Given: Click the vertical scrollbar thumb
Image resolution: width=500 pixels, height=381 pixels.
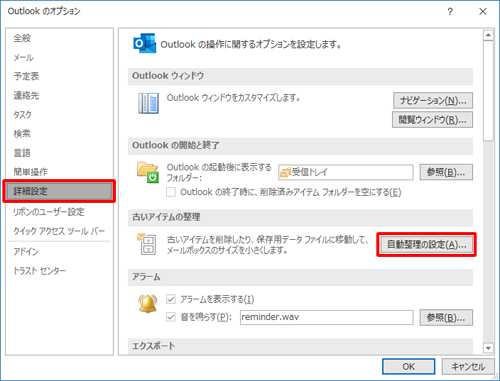Looking at the screenshot, I should pos(488,91).
